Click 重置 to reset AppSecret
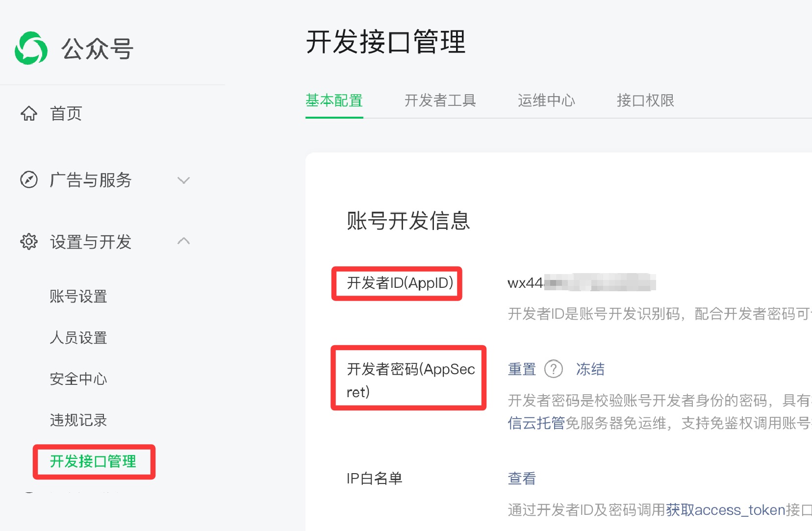The height and width of the screenshot is (531, 812). tap(522, 369)
